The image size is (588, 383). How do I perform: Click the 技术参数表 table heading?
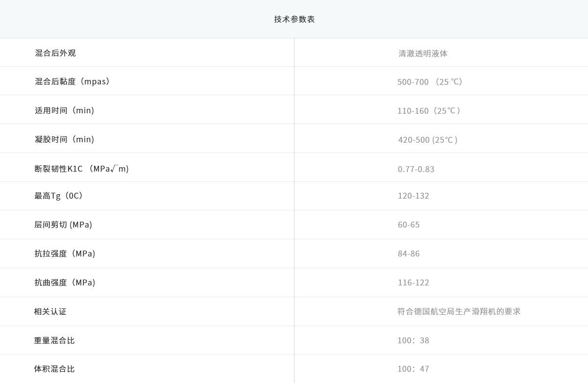tap(294, 19)
